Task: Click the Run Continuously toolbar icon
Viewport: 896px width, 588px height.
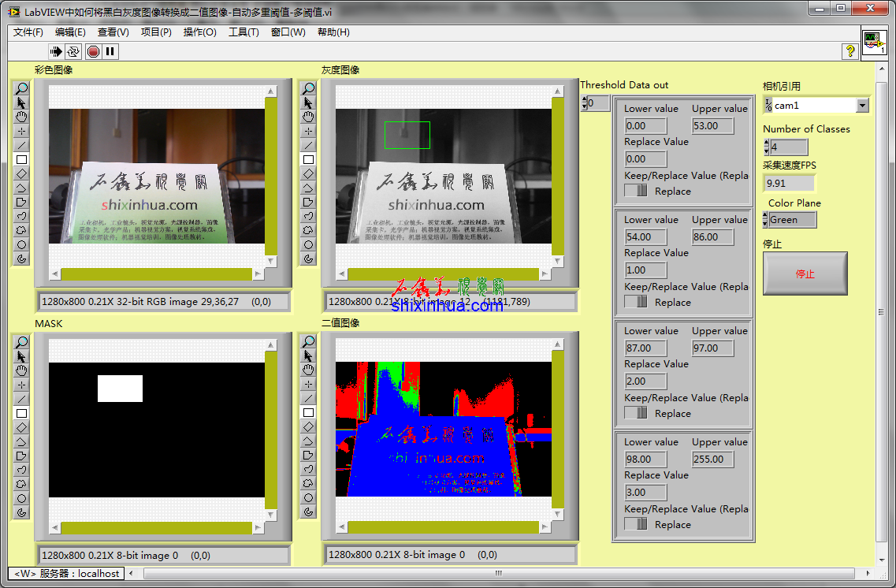Action: click(73, 51)
